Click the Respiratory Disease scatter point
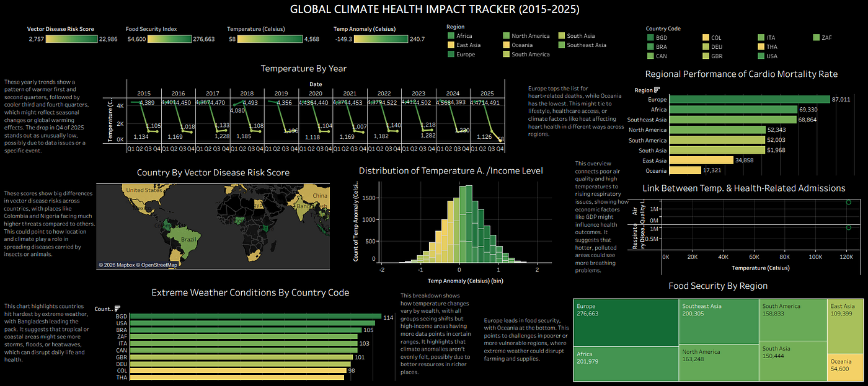868x386 pixels. coord(848,228)
